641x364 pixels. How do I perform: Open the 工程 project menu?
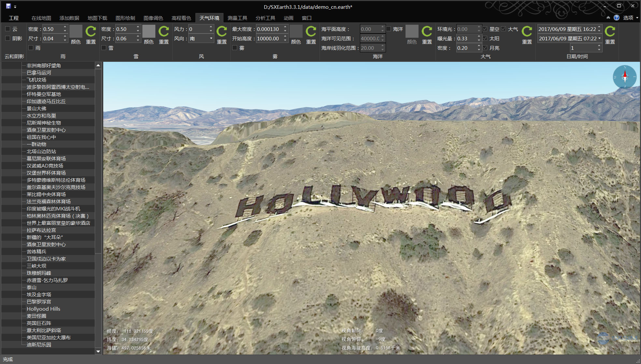click(14, 18)
